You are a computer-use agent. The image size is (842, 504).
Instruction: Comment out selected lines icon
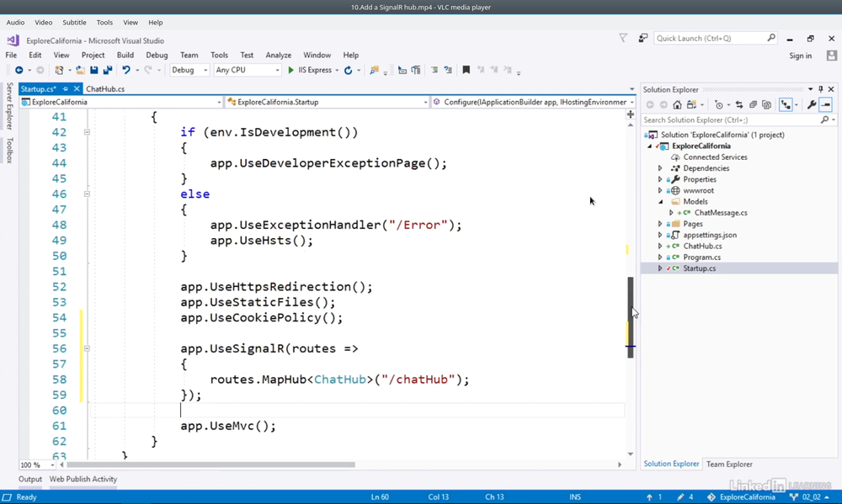(x=434, y=71)
